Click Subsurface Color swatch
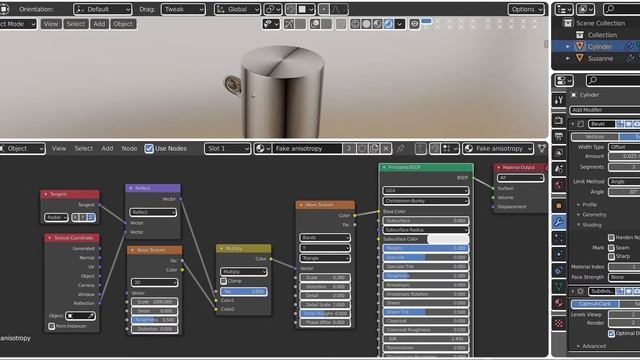This screenshot has width=640, height=360. tap(448, 239)
